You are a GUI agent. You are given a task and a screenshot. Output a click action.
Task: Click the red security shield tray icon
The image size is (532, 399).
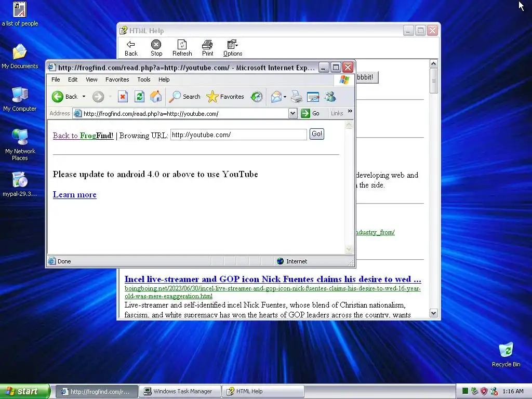point(484,391)
